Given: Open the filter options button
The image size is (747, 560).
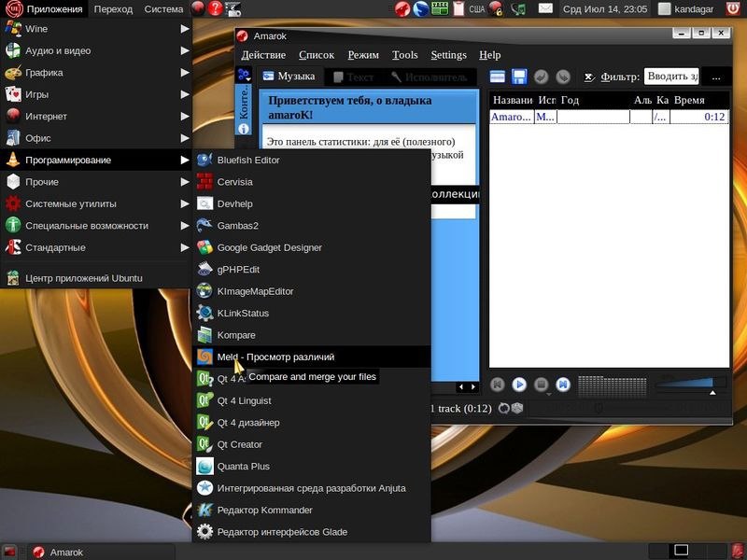Looking at the screenshot, I should point(716,77).
